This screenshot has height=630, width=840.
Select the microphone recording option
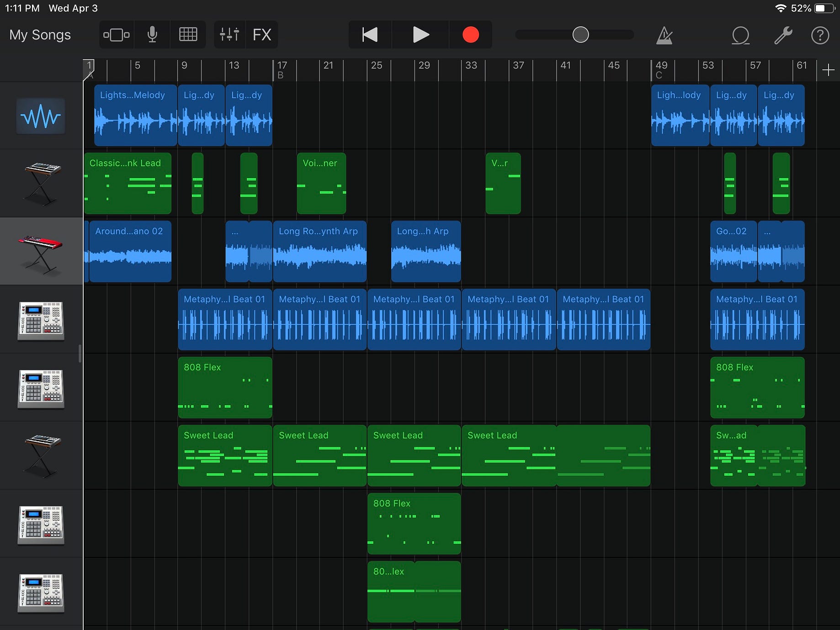(x=152, y=34)
